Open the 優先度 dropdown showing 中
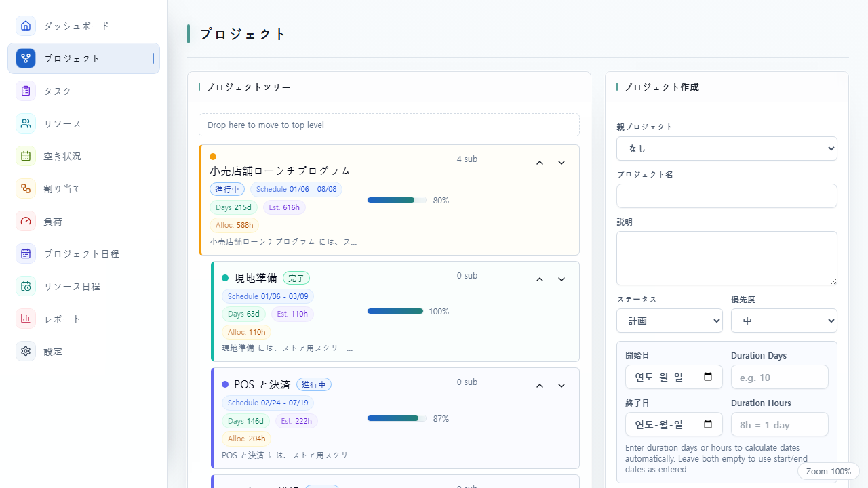The height and width of the screenshot is (488, 868). coord(784,321)
